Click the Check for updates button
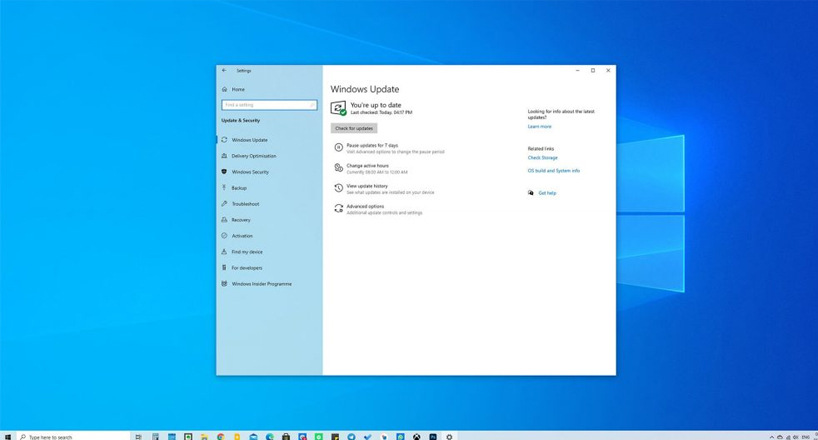The height and width of the screenshot is (440, 818). coord(354,128)
